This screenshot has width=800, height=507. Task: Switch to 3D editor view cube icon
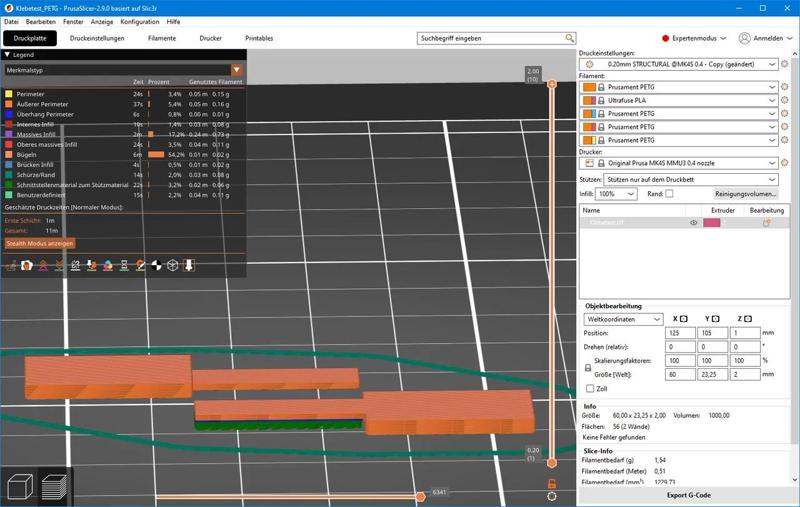[x=20, y=486]
